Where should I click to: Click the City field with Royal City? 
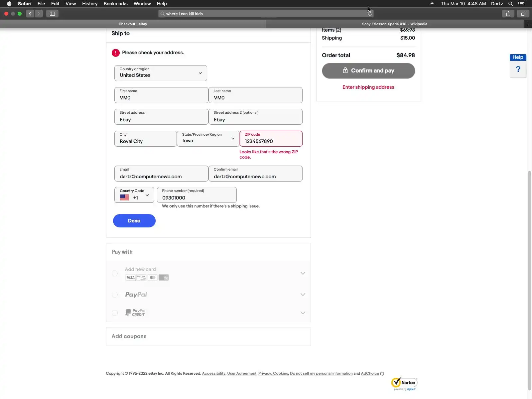pyautogui.click(x=146, y=139)
